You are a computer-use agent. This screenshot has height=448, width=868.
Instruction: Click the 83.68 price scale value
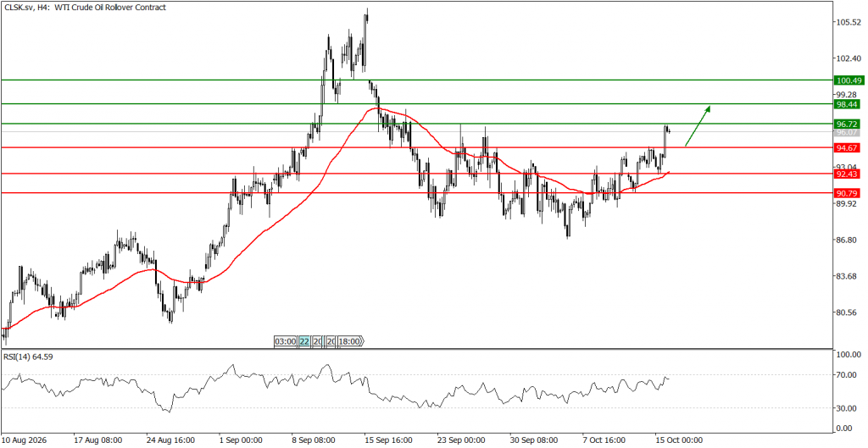pos(848,277)
